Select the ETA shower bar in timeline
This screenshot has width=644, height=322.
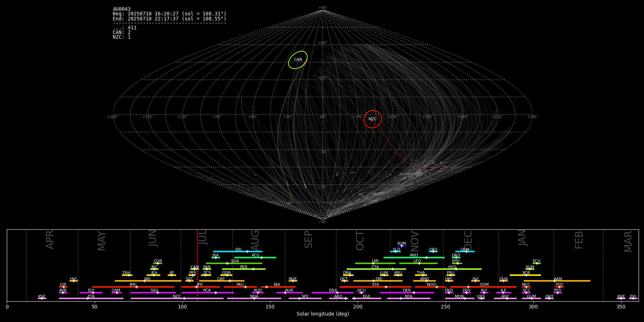click(91, 298)
